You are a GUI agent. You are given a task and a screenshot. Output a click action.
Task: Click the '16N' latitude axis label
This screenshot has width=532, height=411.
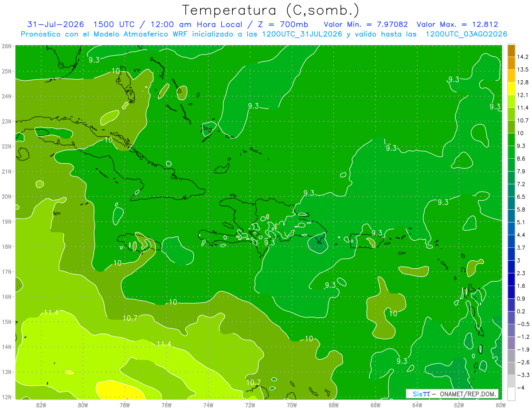(x=6, y=297)
